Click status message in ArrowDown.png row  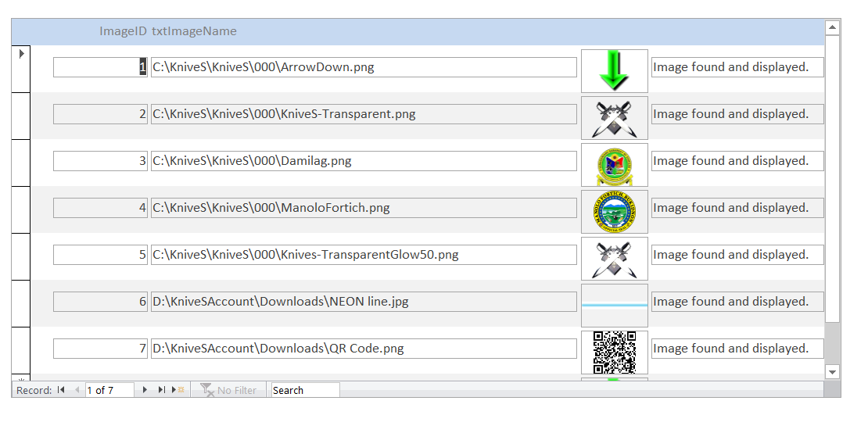click(x=737, y=67)
